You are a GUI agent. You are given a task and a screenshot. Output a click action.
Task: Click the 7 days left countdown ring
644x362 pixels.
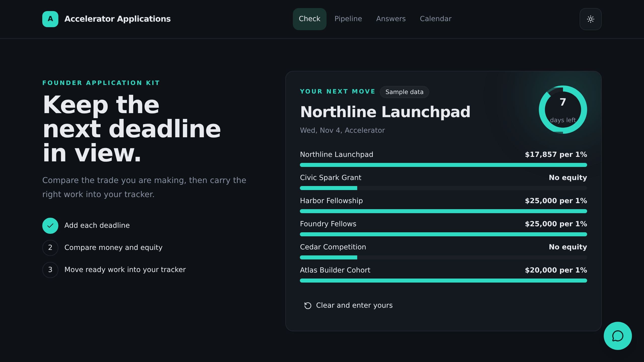[563, 110]
